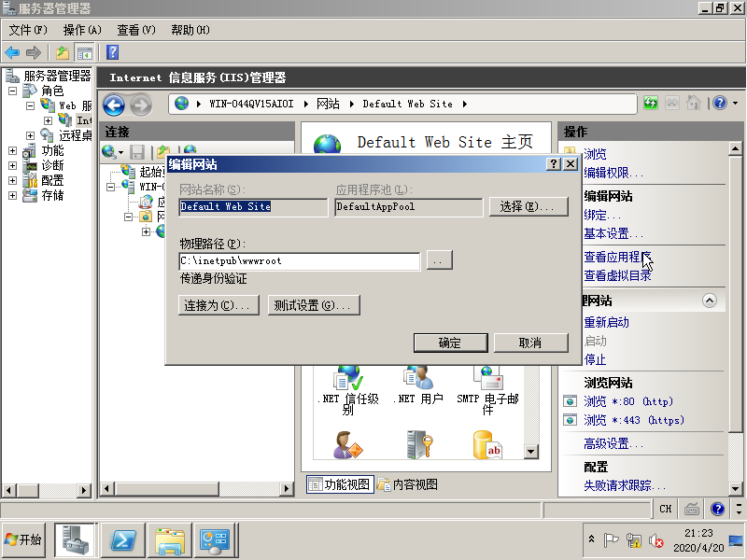This screenshot has width=747, height=560.
Task: Click the clock showing 21:23
Action: (698, 533)
